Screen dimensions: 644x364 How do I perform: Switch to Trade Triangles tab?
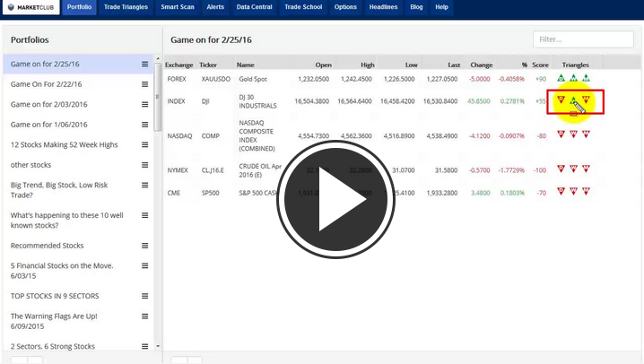tap(125, 7)
